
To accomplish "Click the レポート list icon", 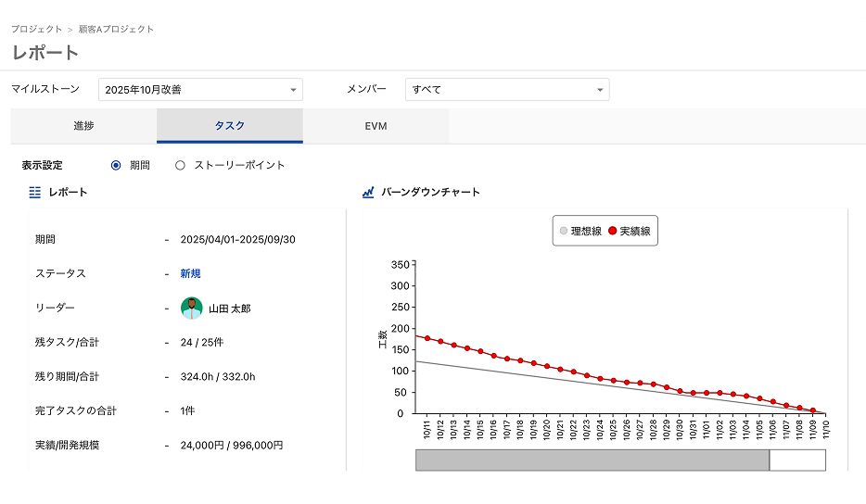I will [x=35, y=192].
